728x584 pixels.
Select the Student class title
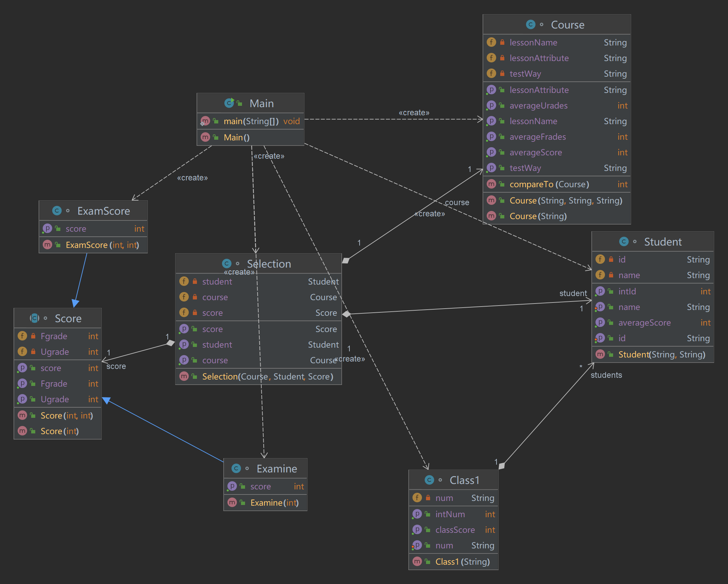coord(663,242)
